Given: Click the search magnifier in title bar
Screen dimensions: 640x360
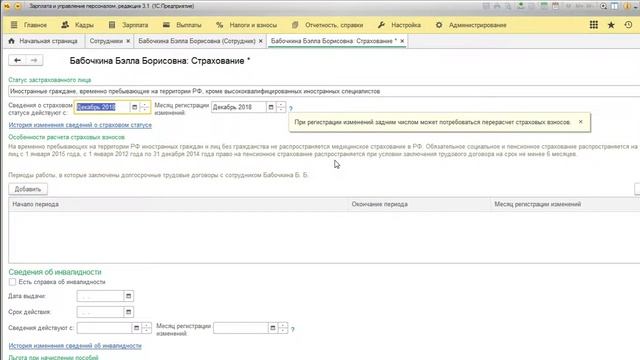Looking at the screenshot, I should click(603, 6).
